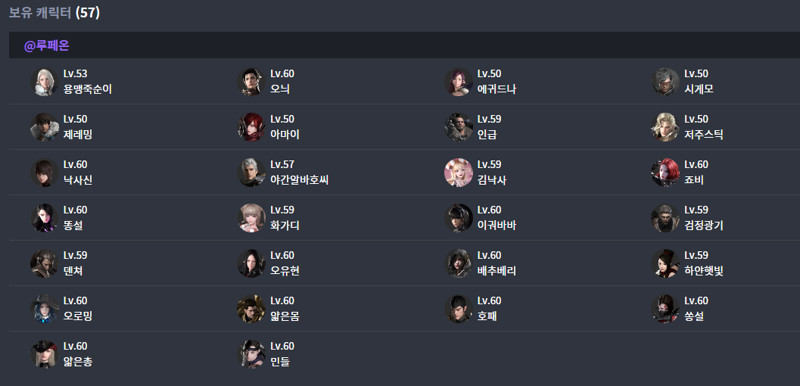
Task: Select the 아마이 red-haired avatar
Action: (x=252, y=127)
